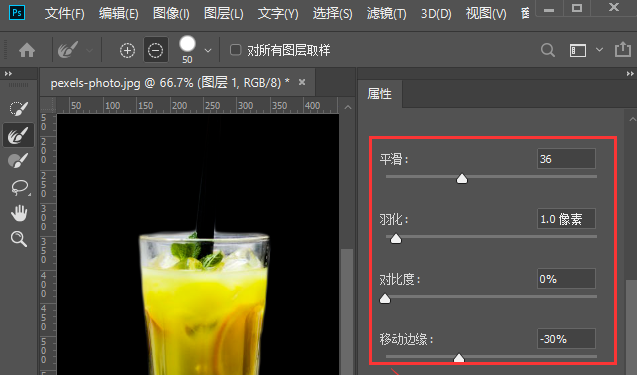Image resolution: width=637 pixels, height=375 pixels.
Task: Switch to the 属性 panel tab
Action: click(379, 94)
